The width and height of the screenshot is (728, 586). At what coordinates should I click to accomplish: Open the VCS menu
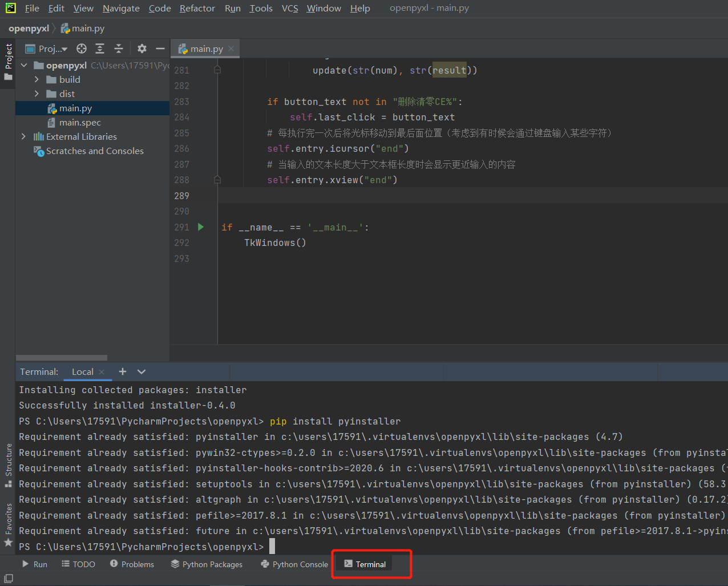290,8
